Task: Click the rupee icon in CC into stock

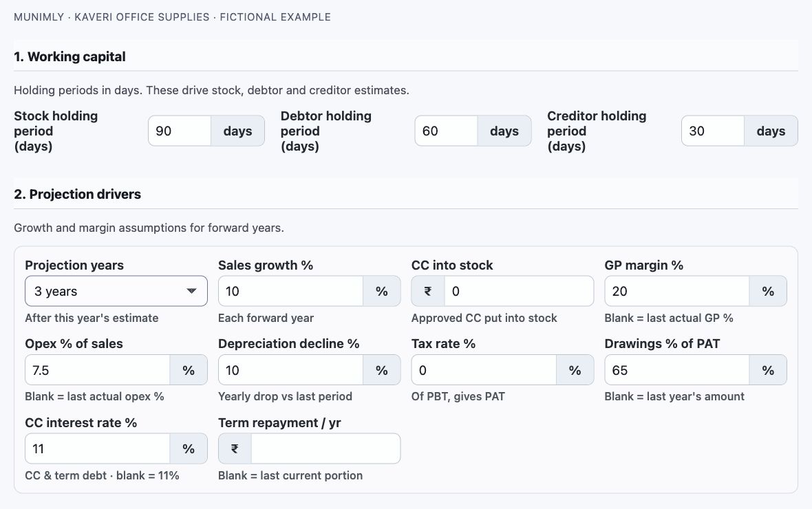Action: coord(428,291)
